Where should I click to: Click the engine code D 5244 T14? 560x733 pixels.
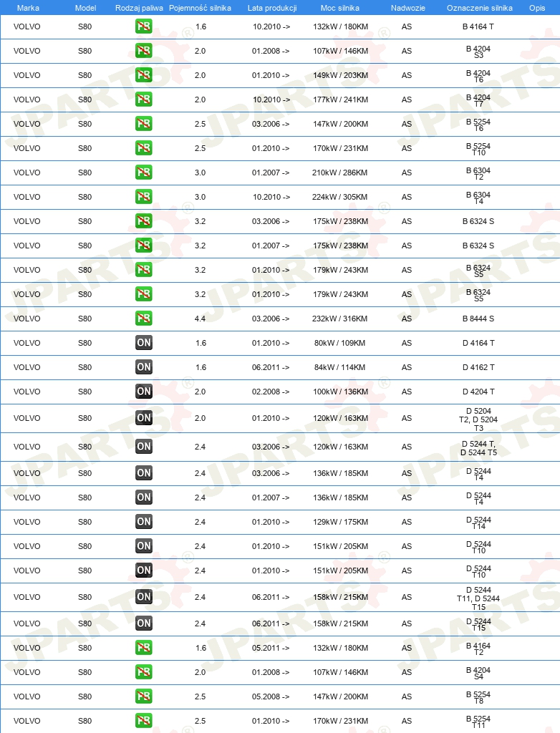point(478,523)
